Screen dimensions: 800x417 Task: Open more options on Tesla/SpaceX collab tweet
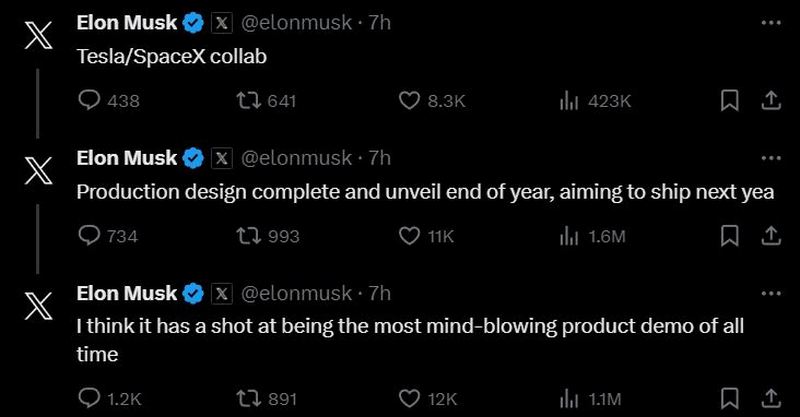pos(770,21)
